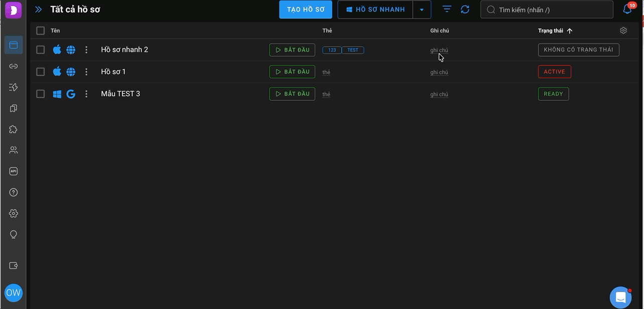This screenshot has height=309, width=644.
Task: Open the READY status dropdown
Action: (x=553, y=94)
